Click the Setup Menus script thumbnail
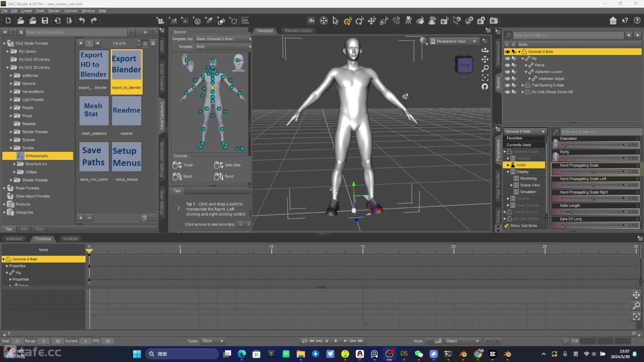The height and width of the screenshot is (362, 644). [126, 157]
